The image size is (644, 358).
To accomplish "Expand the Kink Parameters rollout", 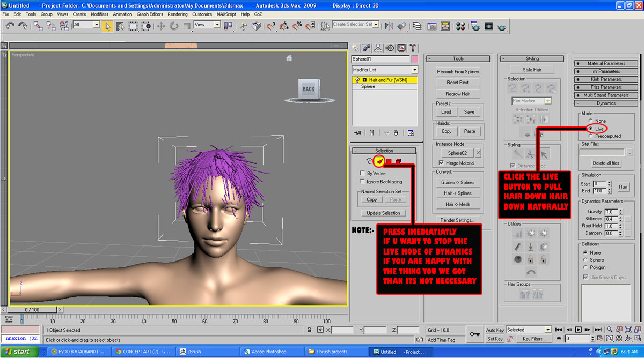I will pyautogui.click(x=577, y=79).
